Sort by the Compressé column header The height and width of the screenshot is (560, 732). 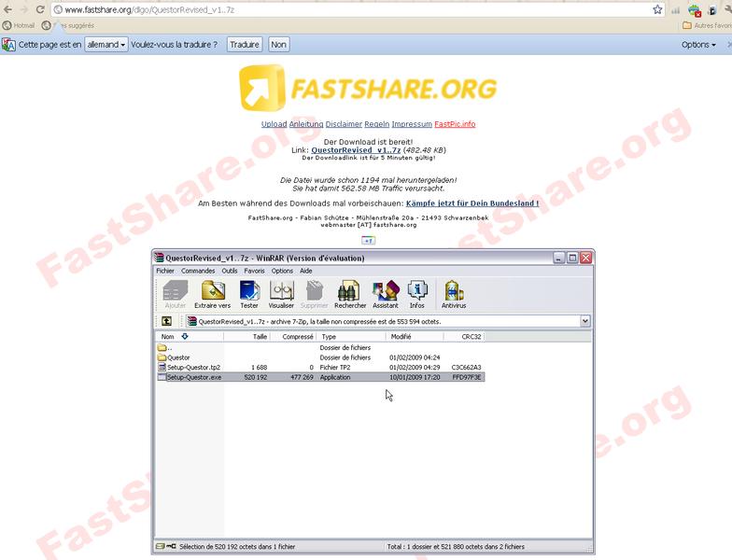pos(293,336)
